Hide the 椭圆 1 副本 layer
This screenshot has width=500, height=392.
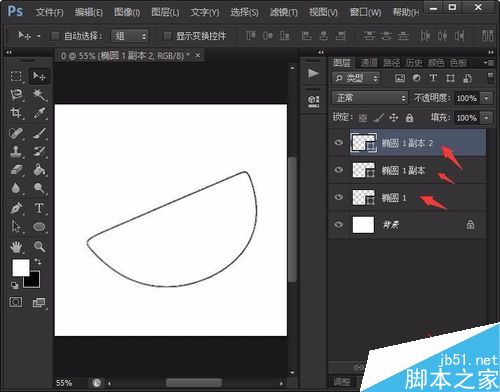[x=339, y=170]
